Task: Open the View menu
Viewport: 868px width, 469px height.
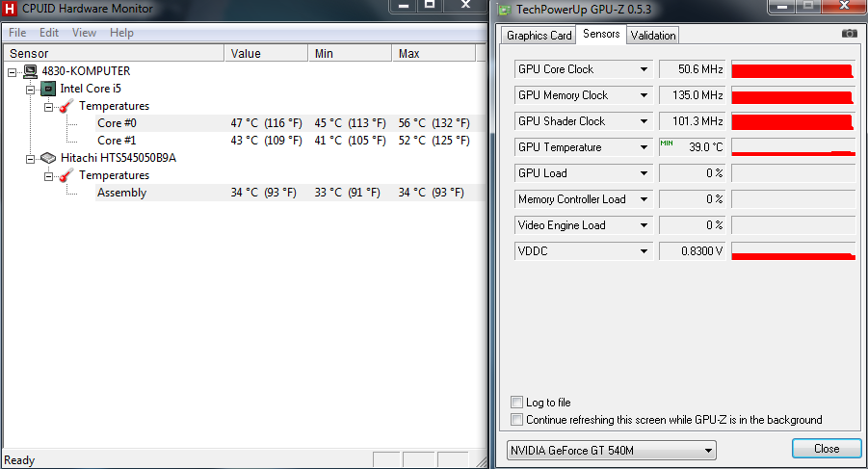Action: pyautogui.click(x=84, y=33)
